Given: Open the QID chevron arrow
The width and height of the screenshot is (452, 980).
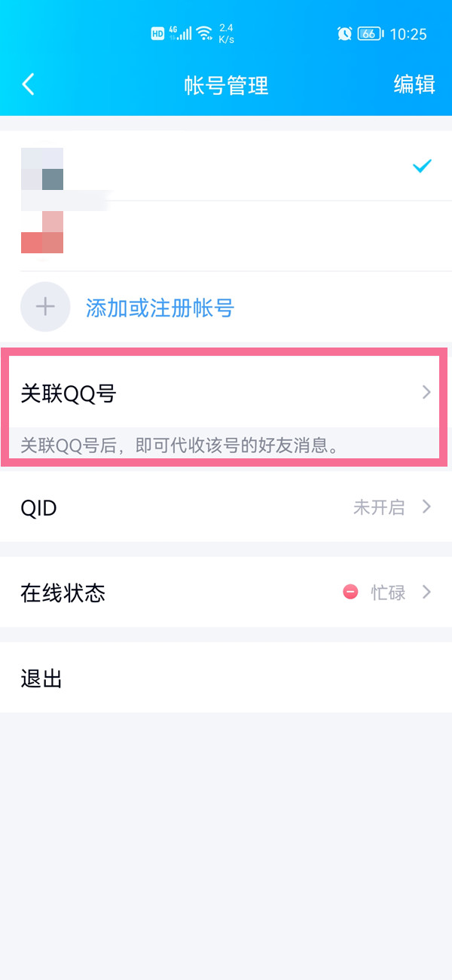Looking at the screenshot, I should 426,507.
